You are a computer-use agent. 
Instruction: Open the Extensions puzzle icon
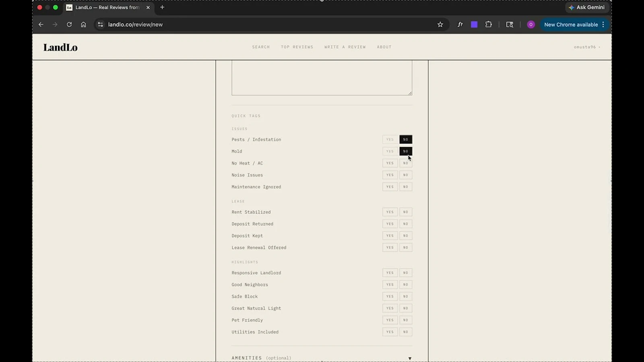(x=489, y=25)
